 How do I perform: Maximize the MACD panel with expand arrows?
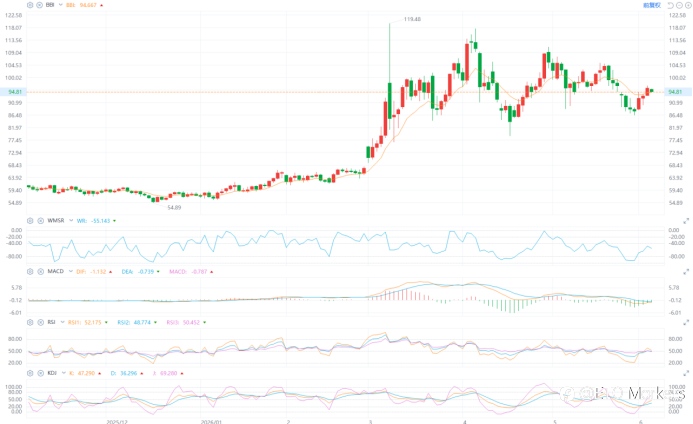pos(686,272)
